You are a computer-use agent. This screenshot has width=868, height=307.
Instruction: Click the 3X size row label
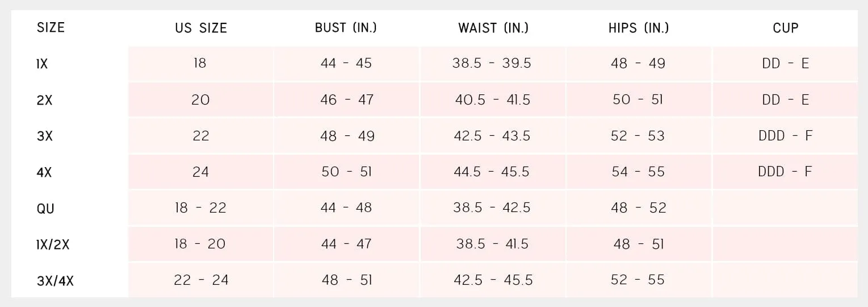click(44, 136)
